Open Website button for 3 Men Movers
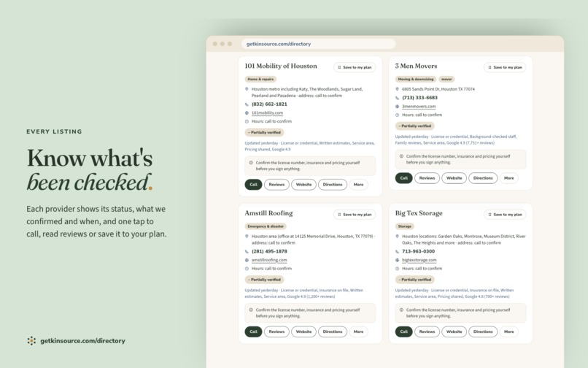This screenshot has width=588, height=368. tap(454, 178)
